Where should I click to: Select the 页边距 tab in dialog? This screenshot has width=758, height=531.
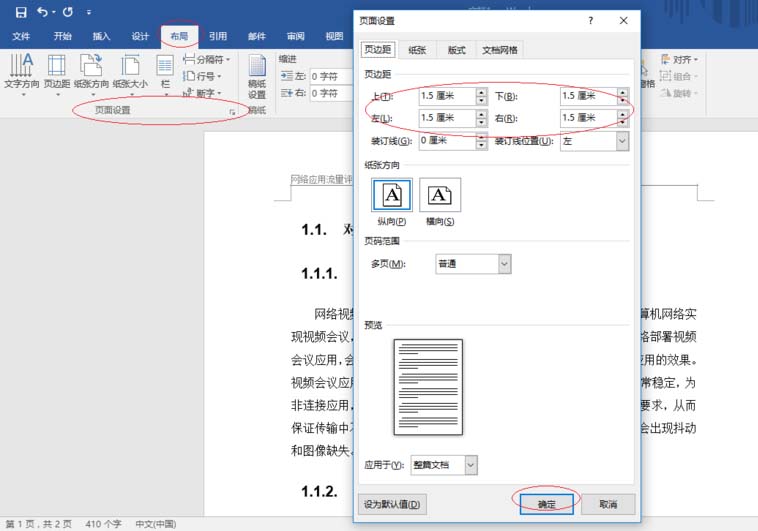point(378,50)
